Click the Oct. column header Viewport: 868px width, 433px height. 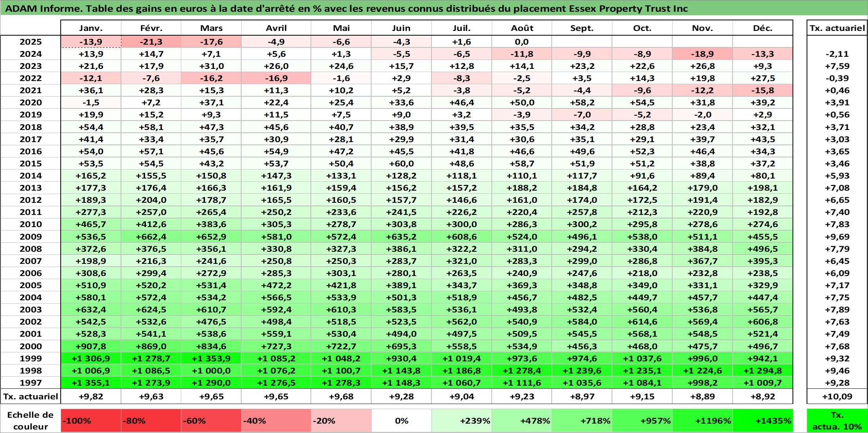pos(642,28)
